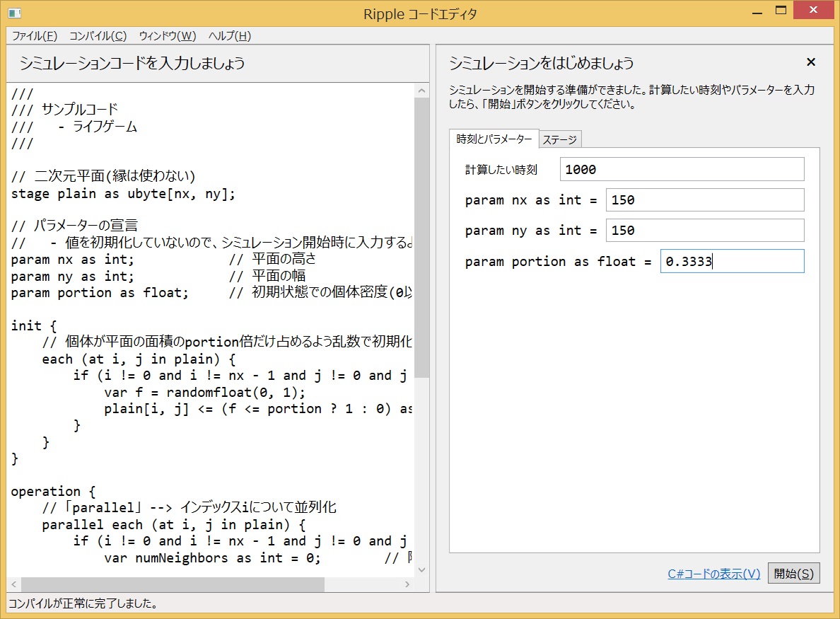840x619 pixels.
Task: Click the param nx input field
Action: tap(705, 200)
